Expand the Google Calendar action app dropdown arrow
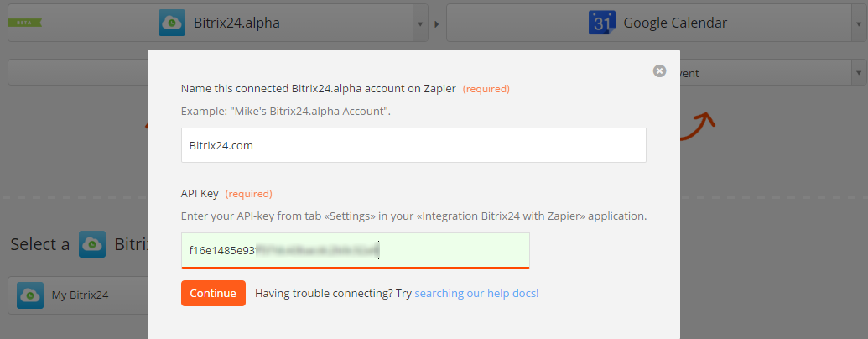Image resolution: width=868 pixels, height=339 pixels. pos(859,23)
